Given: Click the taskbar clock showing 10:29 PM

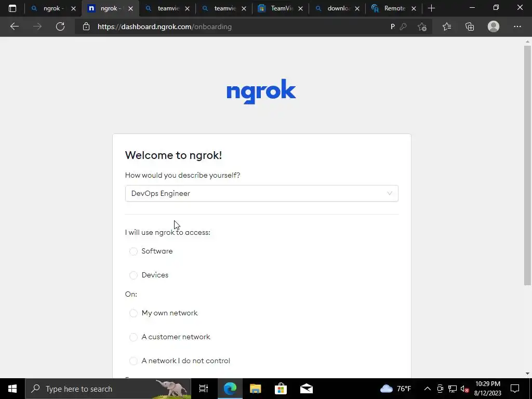Looking at the screenshot, I should point(488,389).
